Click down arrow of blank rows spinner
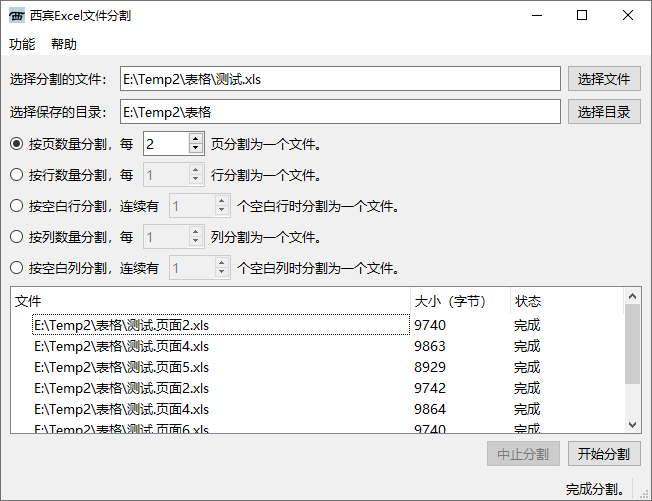The height and width of the screenshot is (501, 652). [x=222, y=210]
